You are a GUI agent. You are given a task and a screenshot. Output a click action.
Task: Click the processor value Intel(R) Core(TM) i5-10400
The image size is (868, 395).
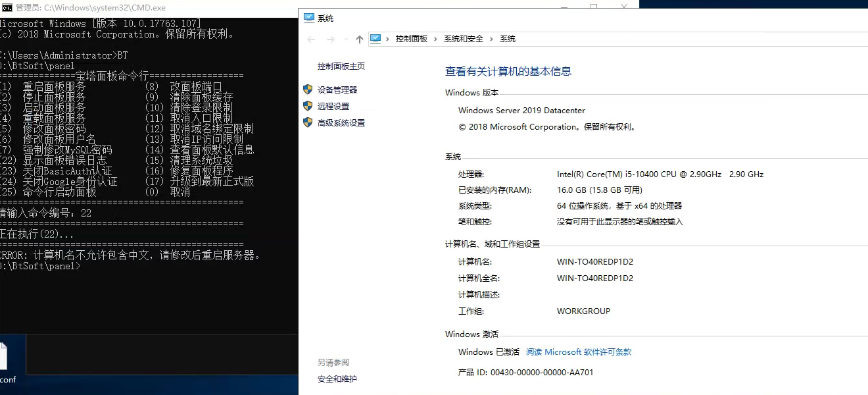pyautogui.click(x=660, y=174)
